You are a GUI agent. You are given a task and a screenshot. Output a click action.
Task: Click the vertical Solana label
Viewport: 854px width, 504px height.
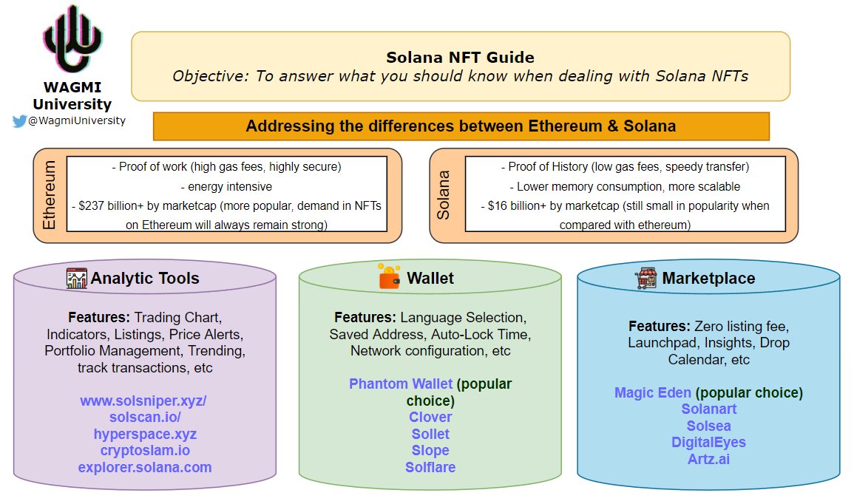click(444, 195)
